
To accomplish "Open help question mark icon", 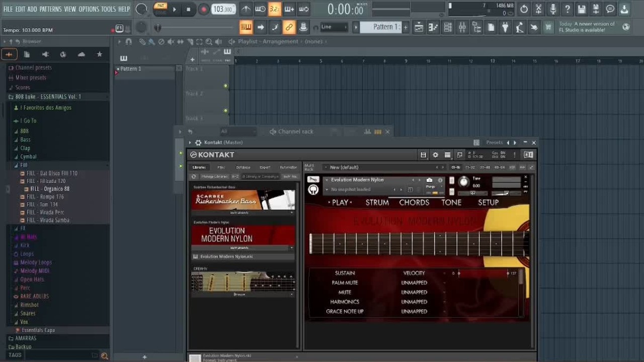I will point(567,9).
